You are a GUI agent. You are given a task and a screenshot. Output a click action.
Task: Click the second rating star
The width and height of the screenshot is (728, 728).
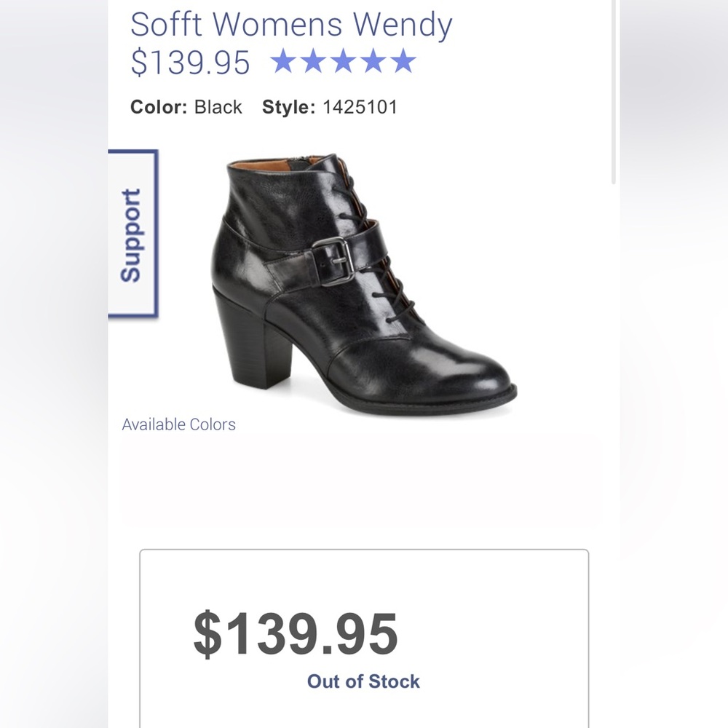pyautogui.click(x=312, y=62)
